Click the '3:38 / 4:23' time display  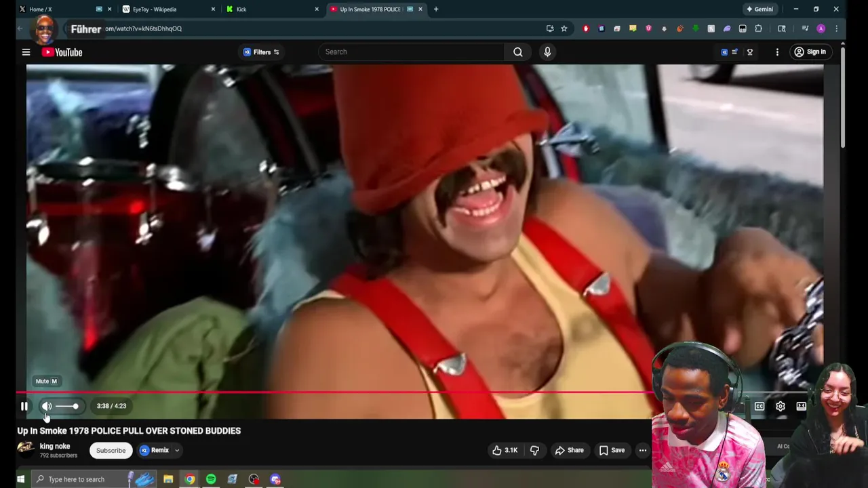click(111, 406)
